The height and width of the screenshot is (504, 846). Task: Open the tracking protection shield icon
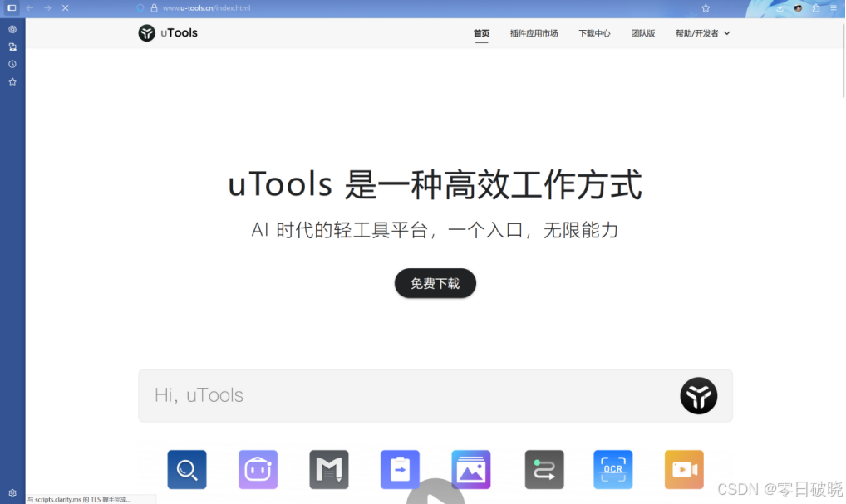[140, 8]
